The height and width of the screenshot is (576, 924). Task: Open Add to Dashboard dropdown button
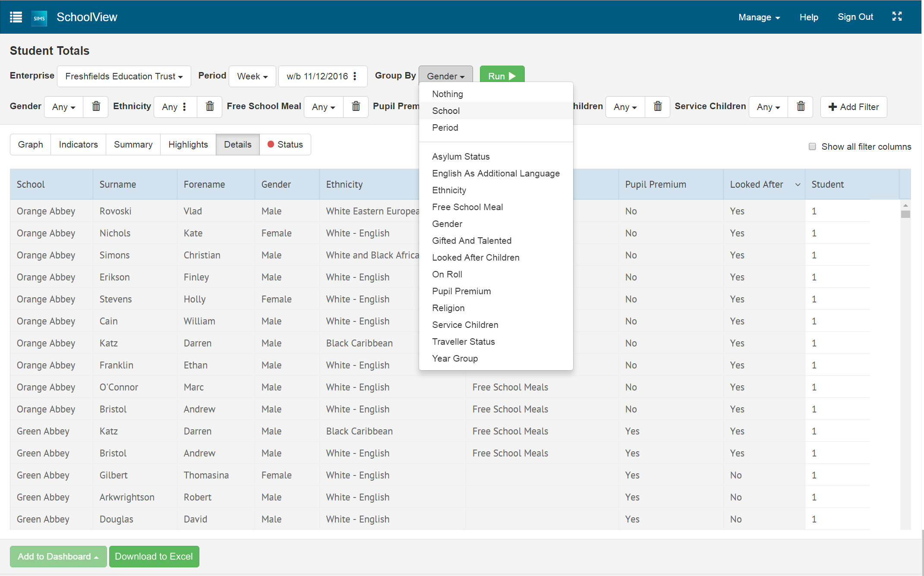(x=58, y=557)
